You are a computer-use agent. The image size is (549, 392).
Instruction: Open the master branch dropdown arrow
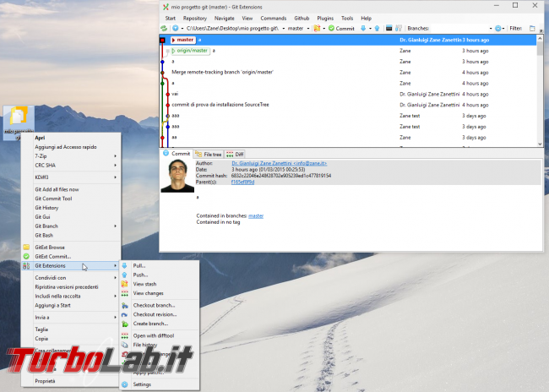pyautogui.click(x=308, y=29)
